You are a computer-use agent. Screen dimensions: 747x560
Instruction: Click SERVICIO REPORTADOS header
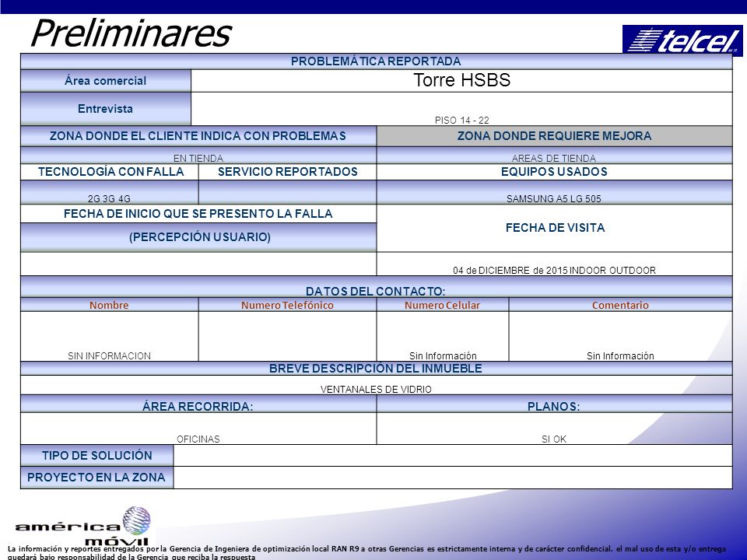pos(287,172)
